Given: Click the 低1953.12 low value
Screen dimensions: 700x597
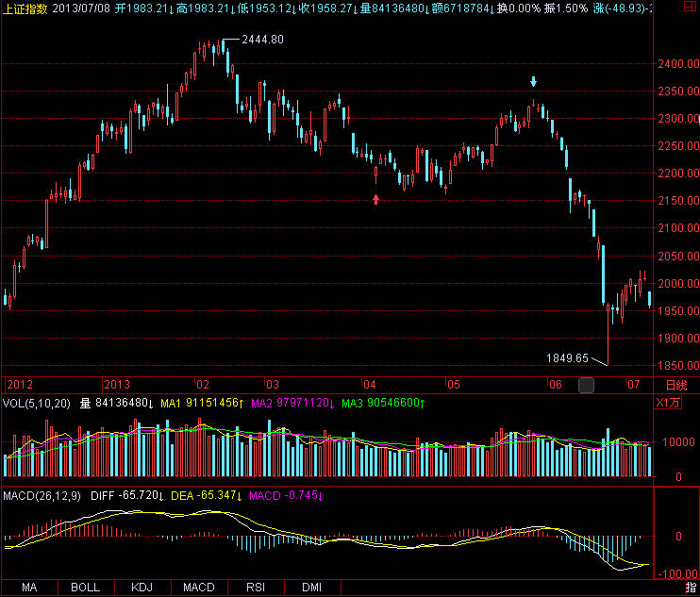Looking at the screenshot, I should pyautogui.click(x=267, y=8).
